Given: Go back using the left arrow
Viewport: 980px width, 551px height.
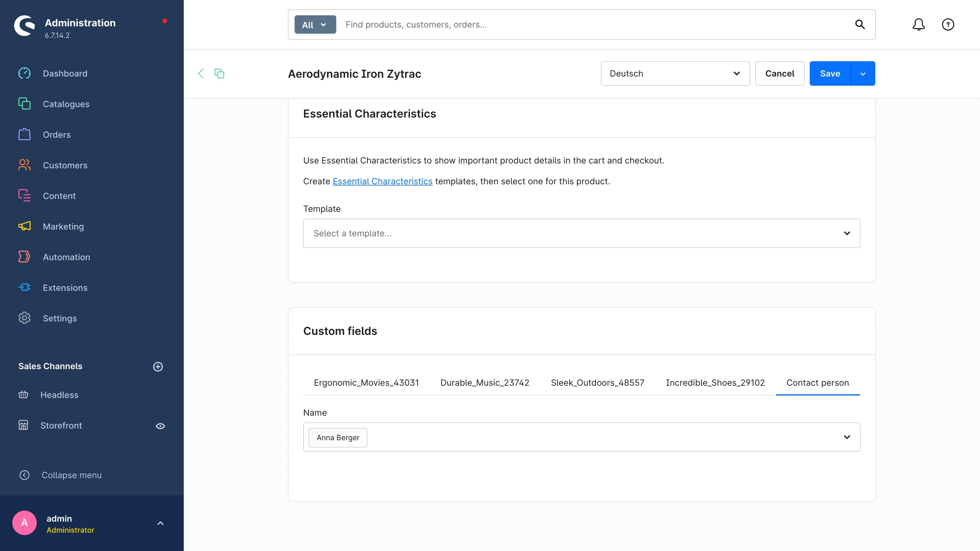Looking at the screenshot, I should (201, 73).
